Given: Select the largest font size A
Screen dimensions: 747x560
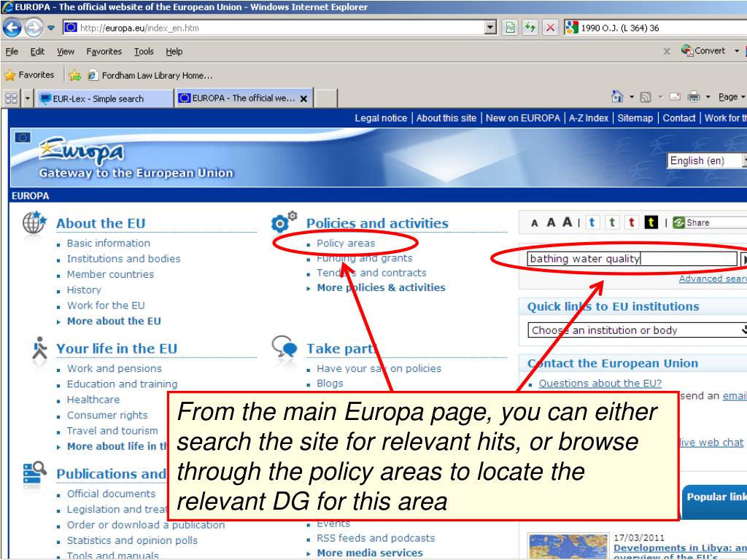Looking at the screenshot, I should tap(567, 222).
